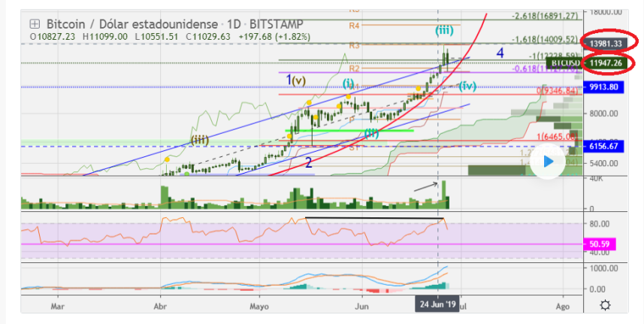Select the blue wave 2 label
The image size is (644, 324).
308,163
